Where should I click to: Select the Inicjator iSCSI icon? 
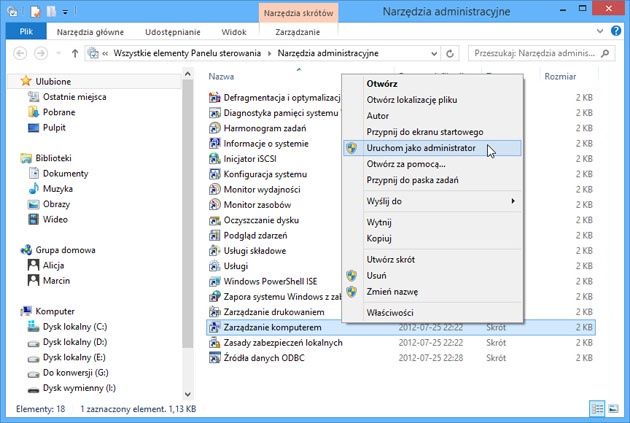215,159
